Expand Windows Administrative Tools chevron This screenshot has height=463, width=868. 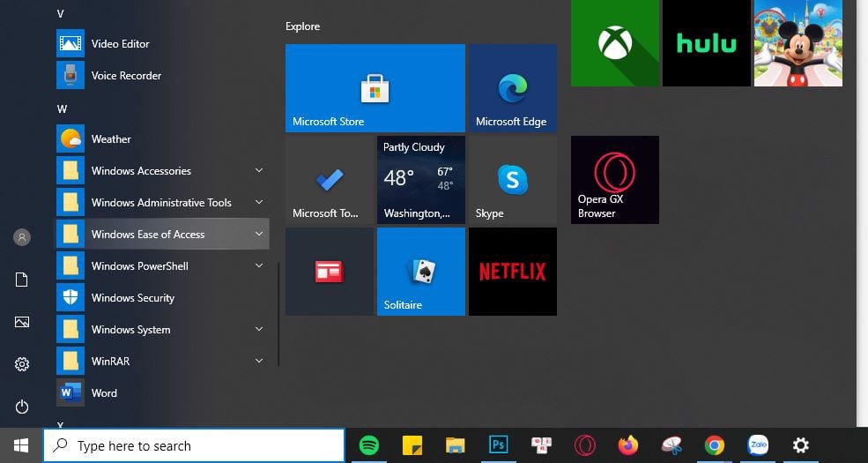pyautogui.click(x=258, y=202)
